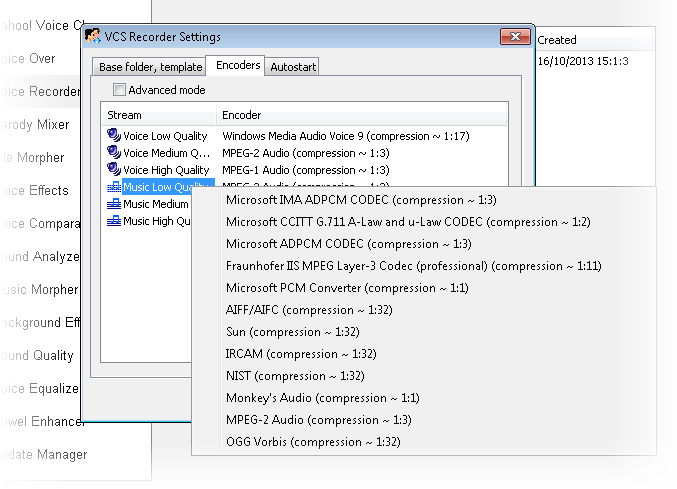Image resolution: width=677 pixels, height=489 pixels.
Task: Click the Music High Quality stream icon
Action: pyautogui.click(x=114, y=221)
